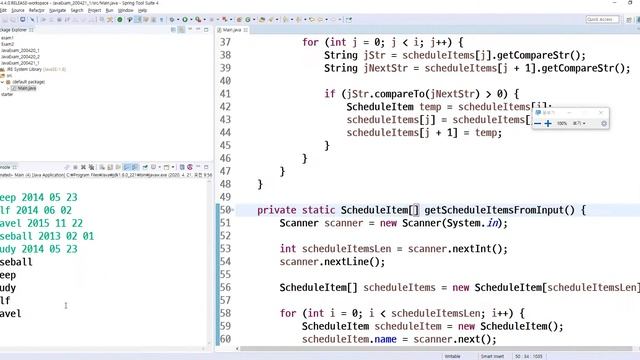640x360 pixels.
Task: Click the Pin Editor toolbar icon
Action: [349, 20]
